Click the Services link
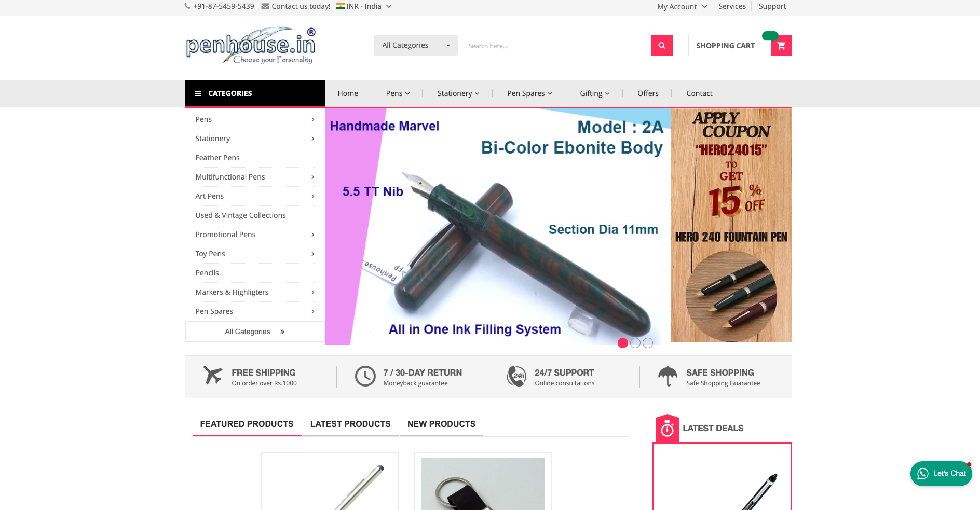 [x=732, y=6]
